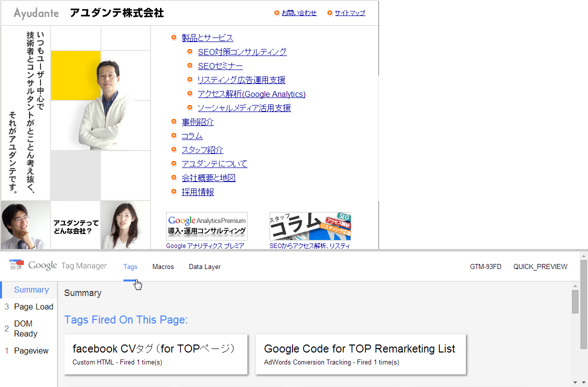Click the Google Tag Manager logo icon
Viewport: 588px width, 387px height.
coord(16,265)
